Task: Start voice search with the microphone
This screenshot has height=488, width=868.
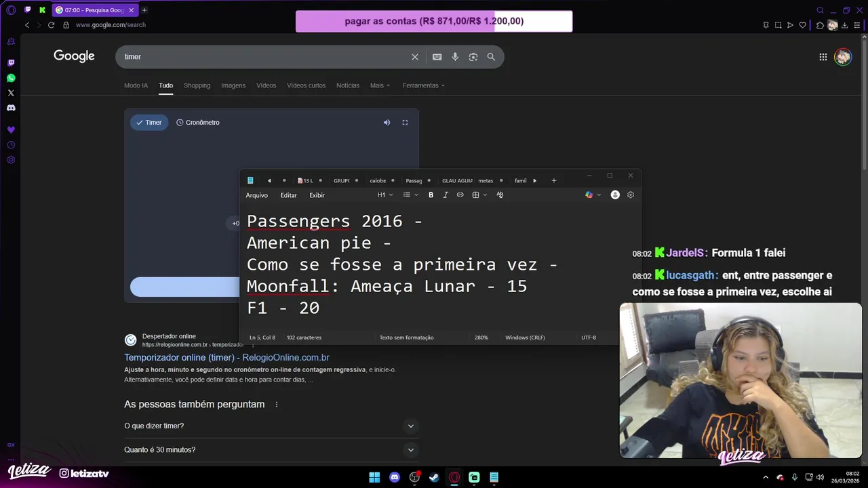Action: click(455, 57)
